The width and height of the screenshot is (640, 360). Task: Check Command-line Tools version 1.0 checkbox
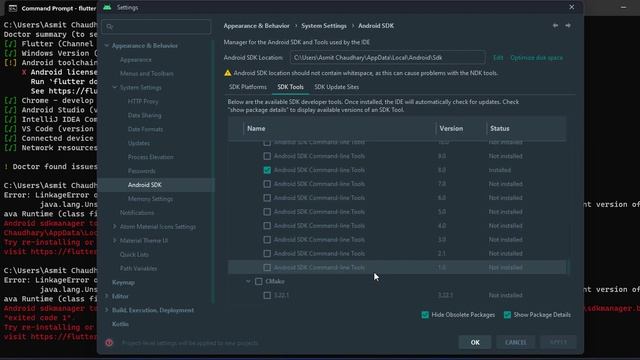tap(267, 267)
